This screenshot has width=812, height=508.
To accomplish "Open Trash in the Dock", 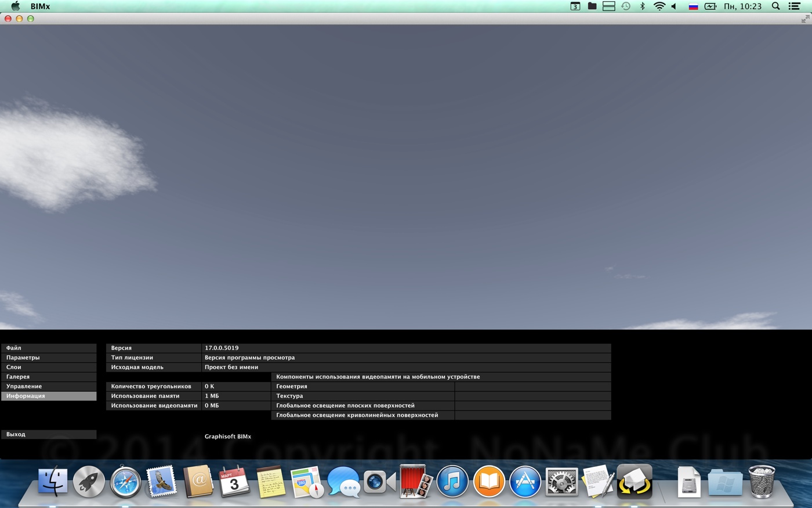I will point(762,482).
